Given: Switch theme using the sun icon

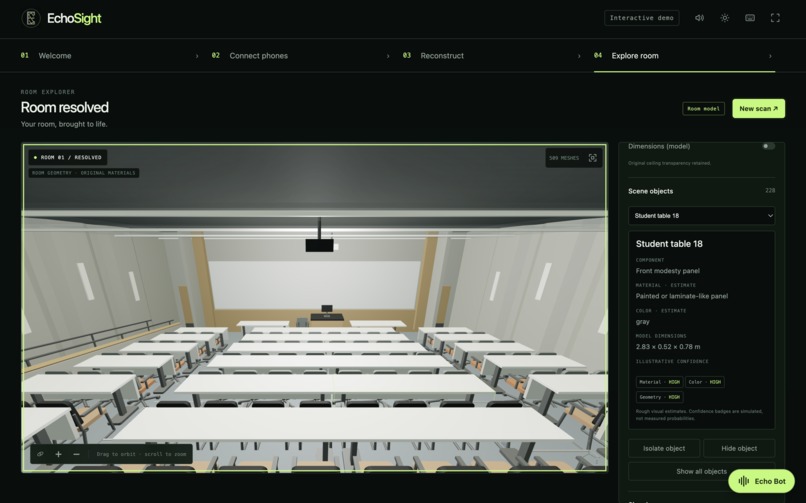Looking at the screenshot, I should click(x=725, y=18).
